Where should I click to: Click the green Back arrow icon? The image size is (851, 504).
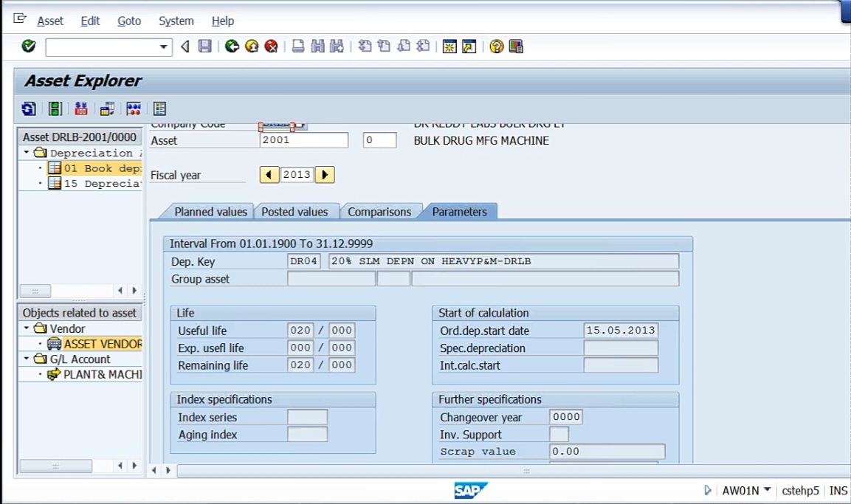[x=232, y=46]
